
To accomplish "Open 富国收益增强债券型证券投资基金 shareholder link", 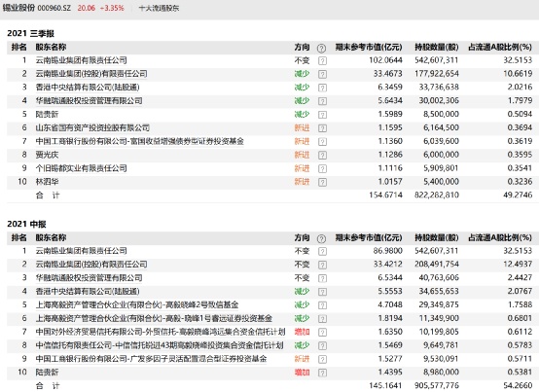I will [140, 142].
